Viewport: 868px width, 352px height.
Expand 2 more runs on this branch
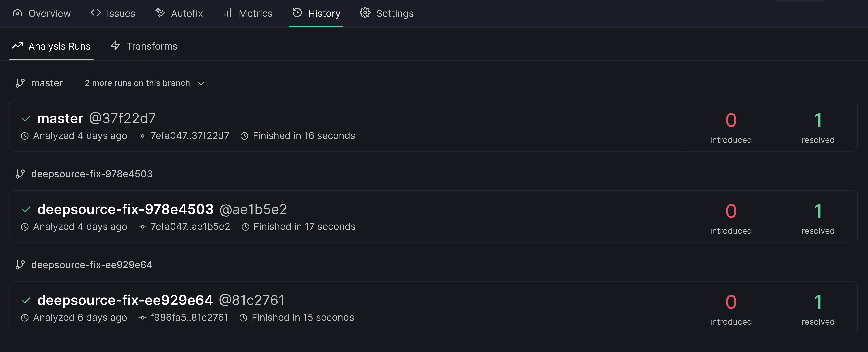click(x=137, y=83)
